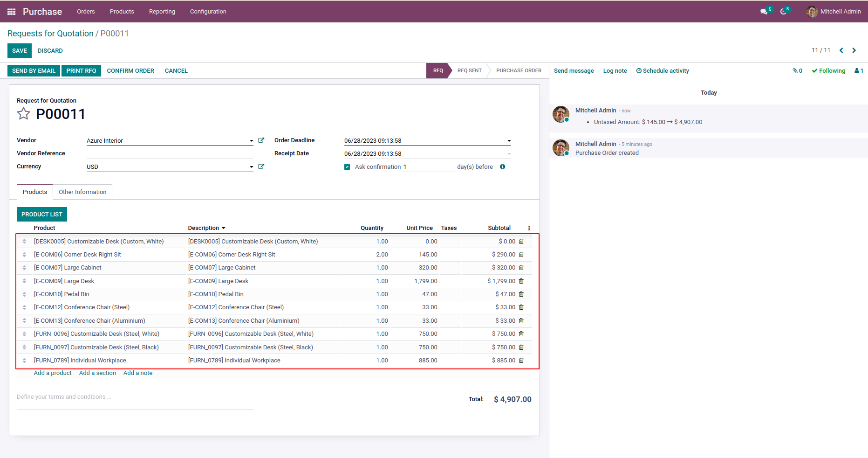Click the Confirm Order button
Image resolution: width=868 pixels, height=458 pixels.
130,71
